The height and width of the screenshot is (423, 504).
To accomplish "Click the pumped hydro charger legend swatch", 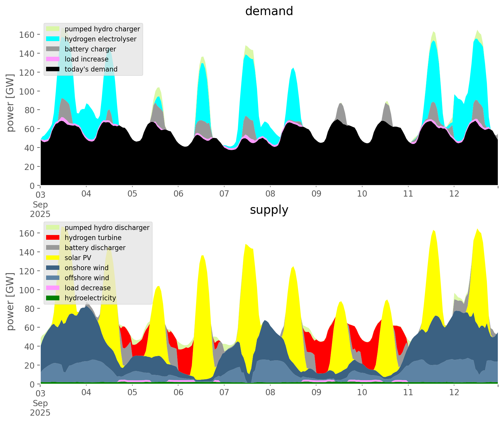I will [x=53, y=29].
